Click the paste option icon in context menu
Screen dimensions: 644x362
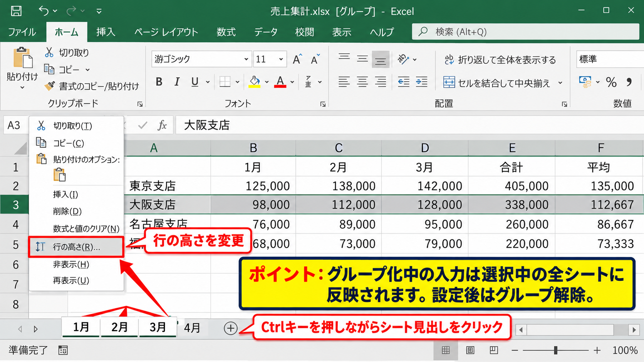pos(60,175)
